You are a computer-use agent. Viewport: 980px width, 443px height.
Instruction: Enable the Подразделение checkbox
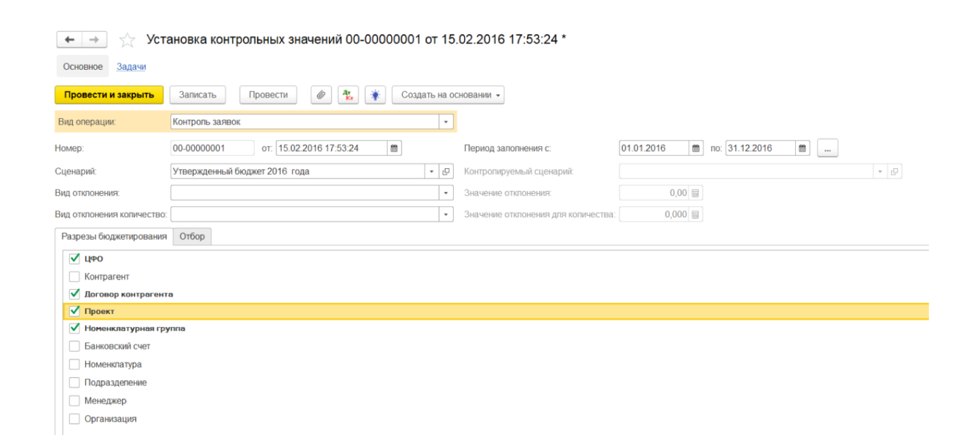[74, 382]
